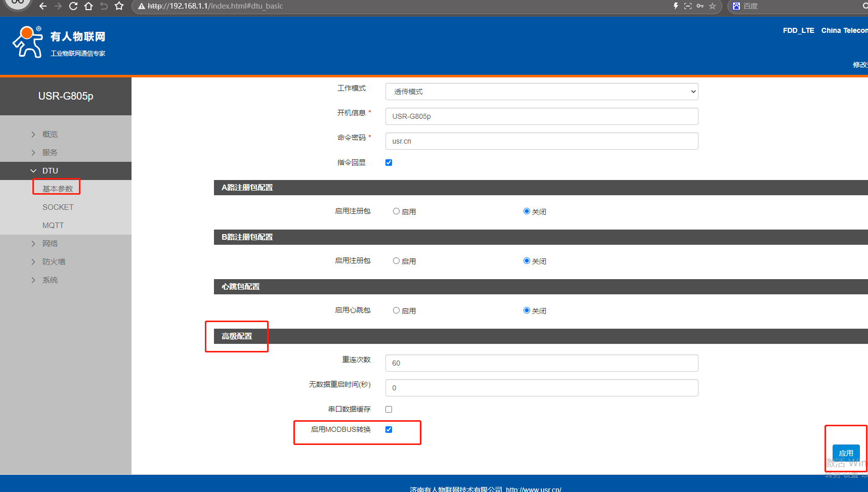The image size is (868, 492).
Task: Select 启用 radio for A路注册包
Action: pyautogui.click(x=396, y=211)
